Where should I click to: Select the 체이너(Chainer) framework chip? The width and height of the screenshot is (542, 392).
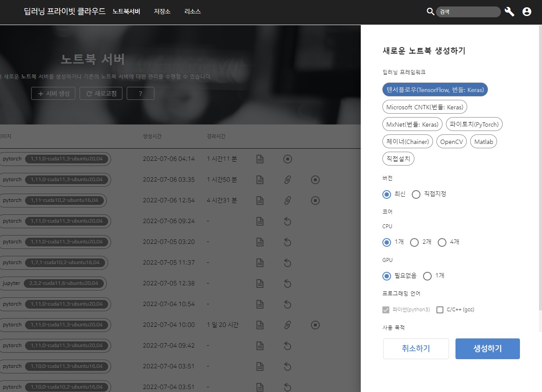(407, 141)
